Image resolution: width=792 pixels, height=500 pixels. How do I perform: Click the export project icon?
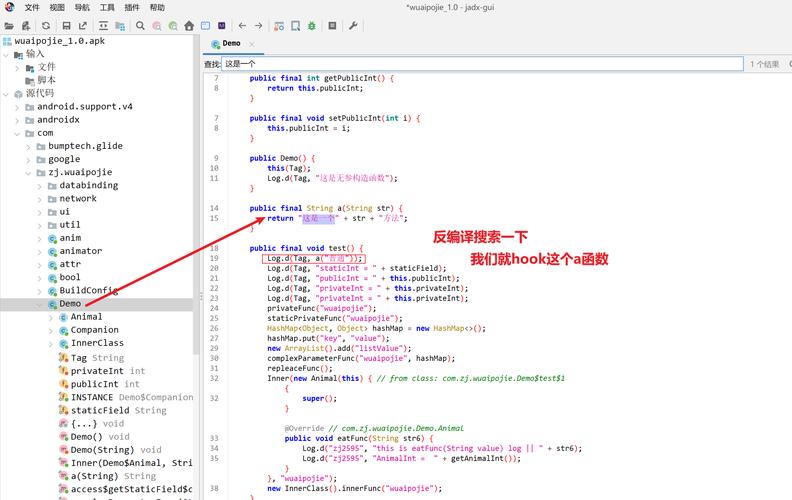(x=83, y=26)
